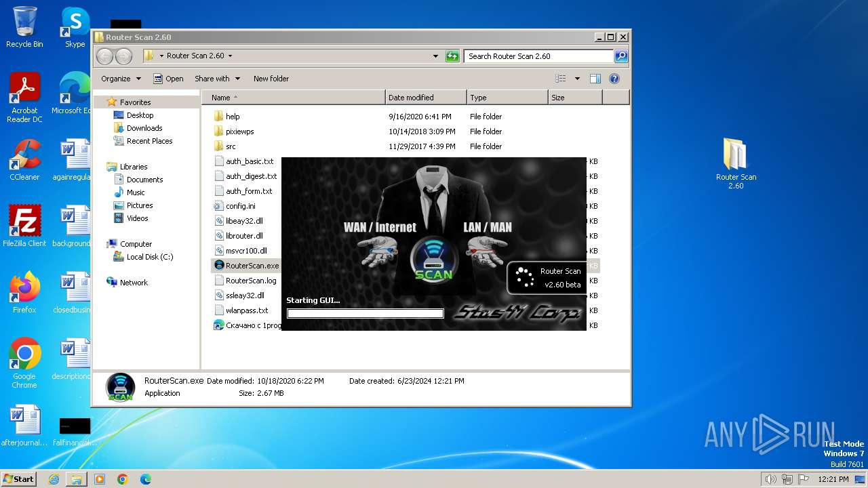Viewport: 868px width, 488px height.
Task: Select the Router Scan 2.60 desktop folder
Action: coord(736,164)
